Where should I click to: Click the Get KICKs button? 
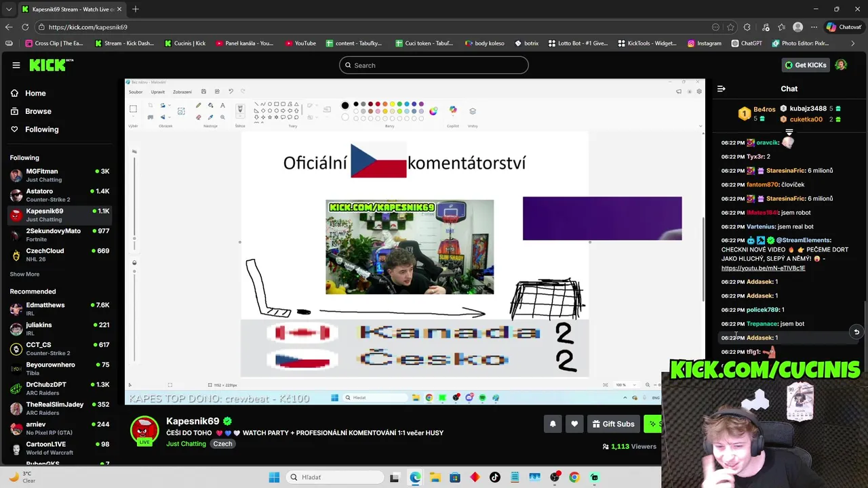coord(806,65)
